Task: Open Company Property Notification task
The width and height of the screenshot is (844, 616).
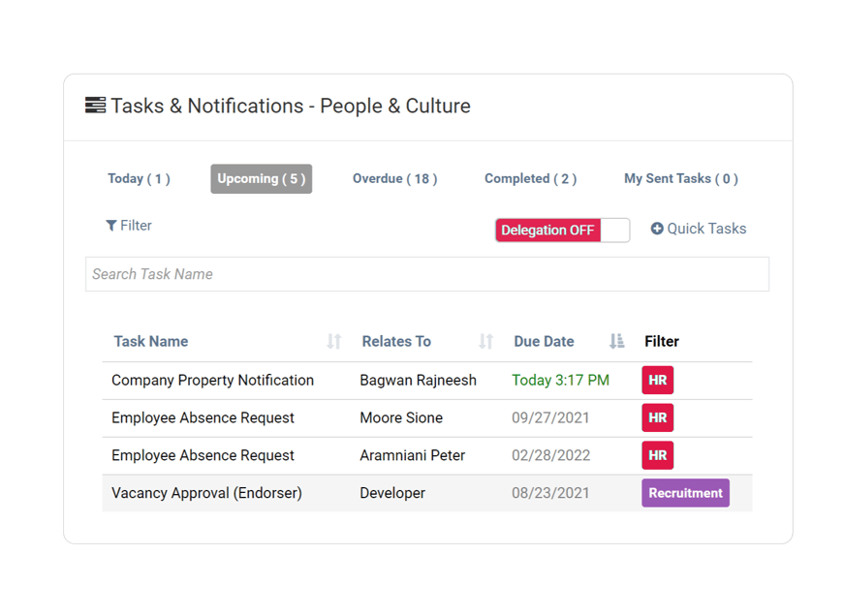Action: 212,381
